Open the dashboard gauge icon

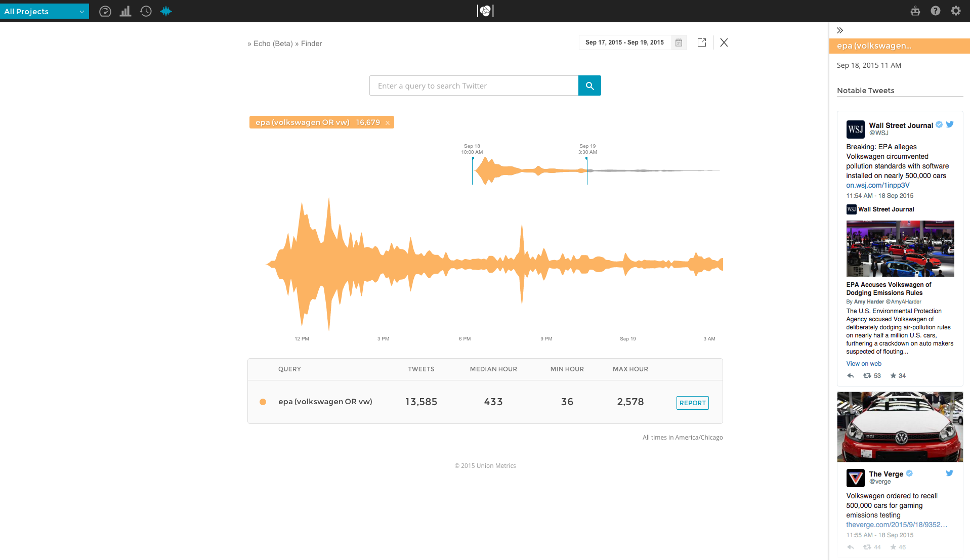pos(105,11)
